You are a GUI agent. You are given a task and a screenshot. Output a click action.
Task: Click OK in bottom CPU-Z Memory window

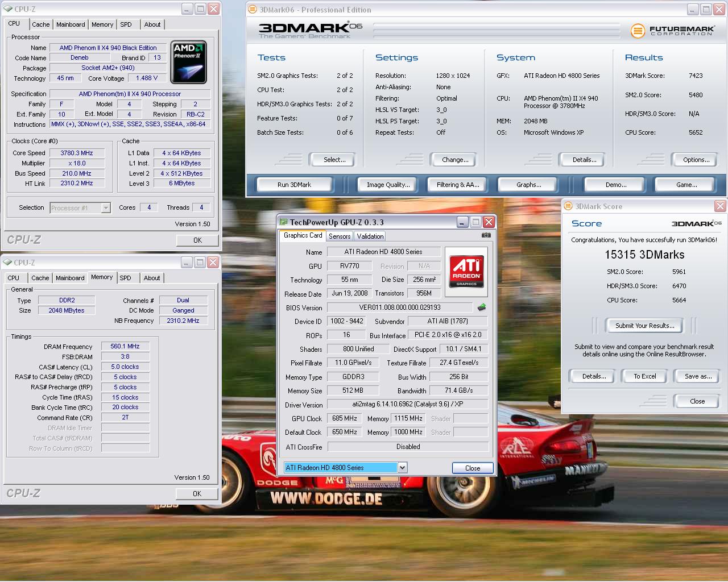point(197,494)
